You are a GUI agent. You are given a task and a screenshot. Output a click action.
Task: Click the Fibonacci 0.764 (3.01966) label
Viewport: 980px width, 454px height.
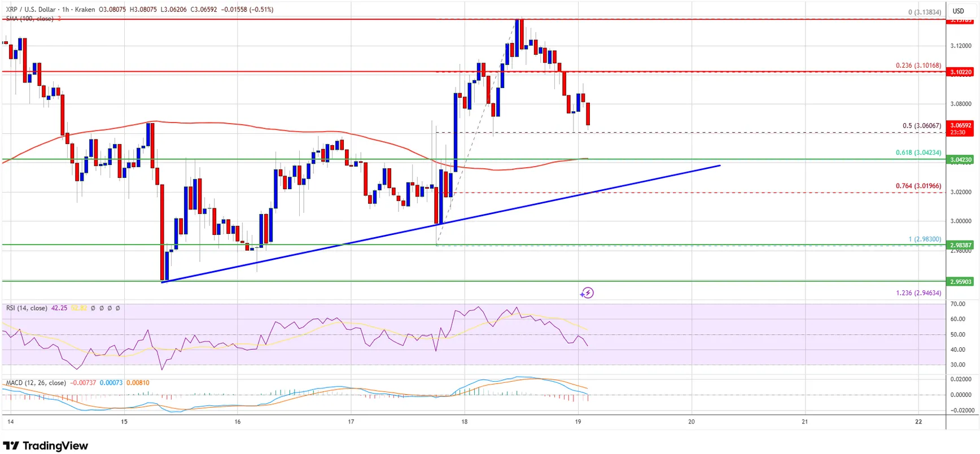click(918, 186)
